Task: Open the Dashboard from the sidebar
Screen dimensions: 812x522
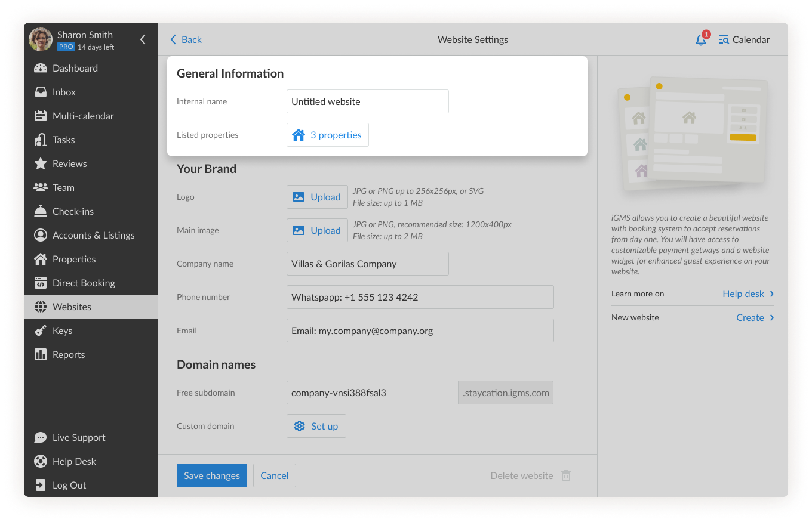Action: [x=75, y=69]
